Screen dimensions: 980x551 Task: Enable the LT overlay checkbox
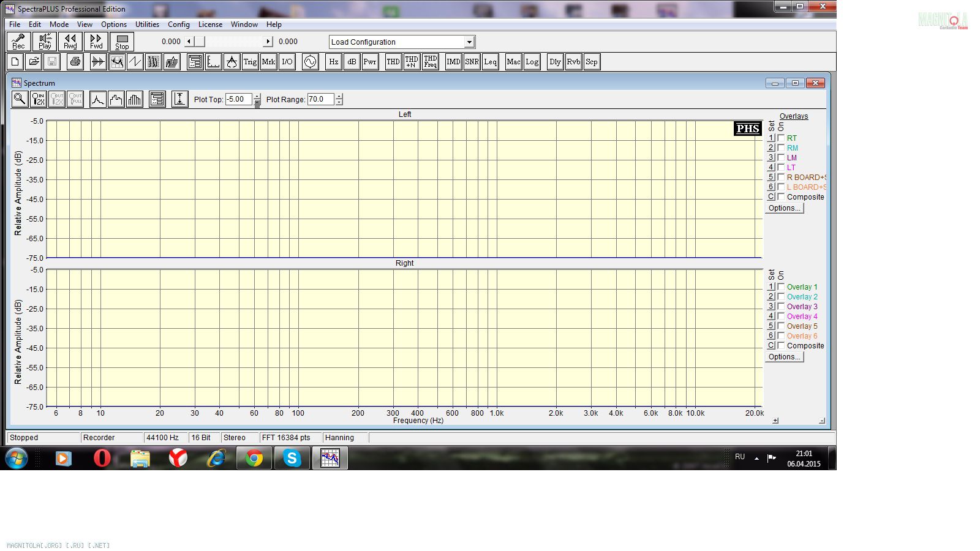pos(781,167)
